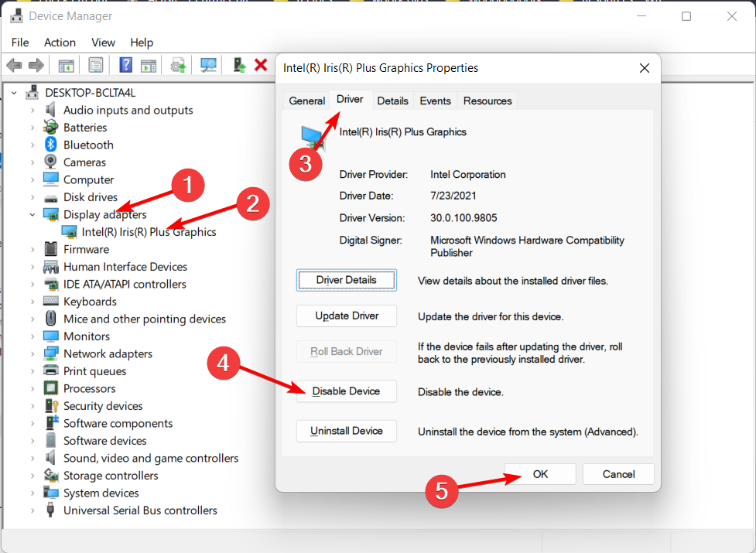Click the Display adapters category icon
Viewport: 756px width, 553px height.
click(x=50, y=214)
